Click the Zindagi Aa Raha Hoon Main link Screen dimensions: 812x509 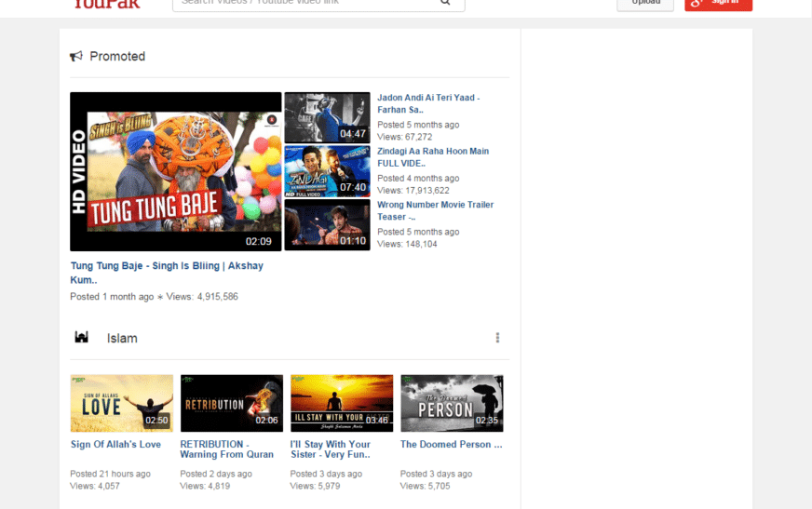coord(433,157)
